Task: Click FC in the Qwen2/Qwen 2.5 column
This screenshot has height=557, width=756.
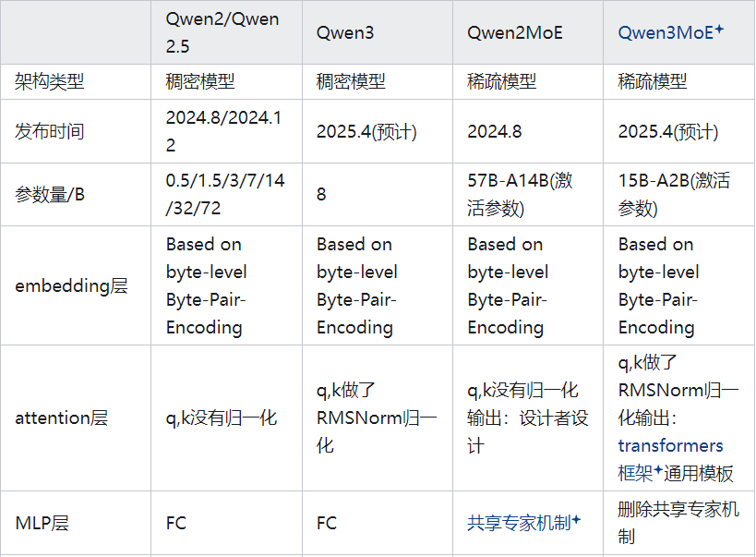Action: (x=176, y=523)
